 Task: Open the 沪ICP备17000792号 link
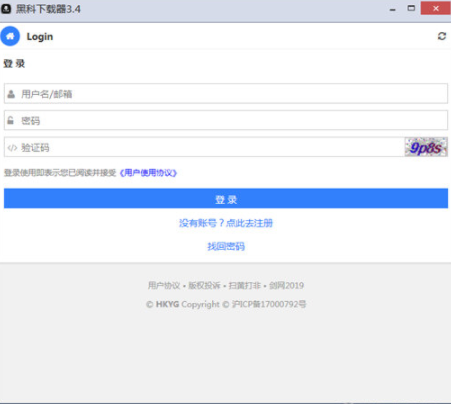pyautogui.click(x=269, y=304)
